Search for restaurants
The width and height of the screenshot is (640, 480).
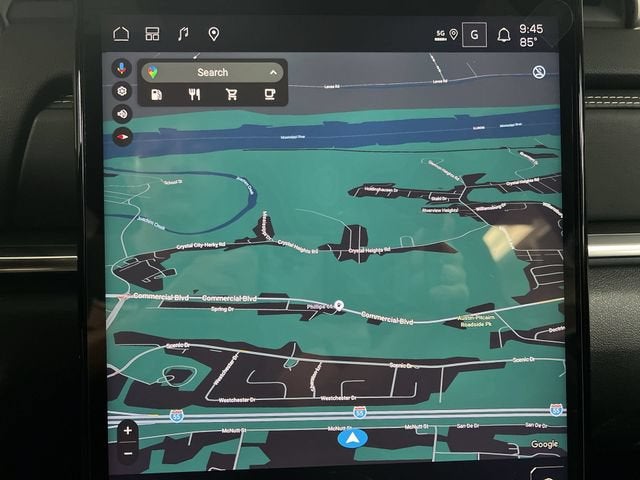pos(194,95)
